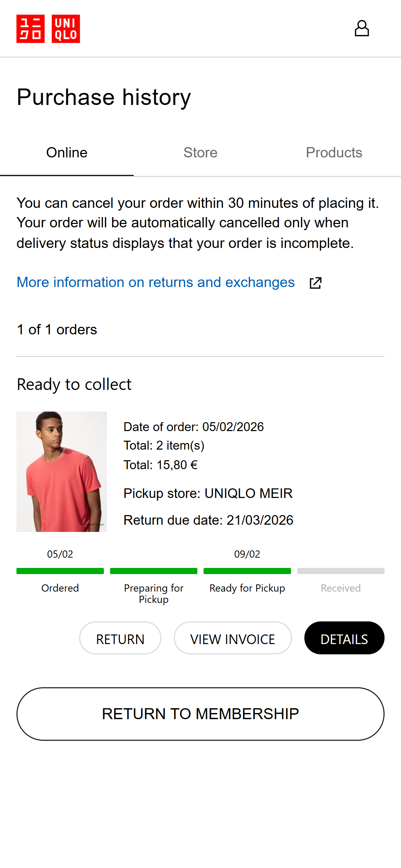
Task: Click the Purchase history page title
Action: pos(104,97)
